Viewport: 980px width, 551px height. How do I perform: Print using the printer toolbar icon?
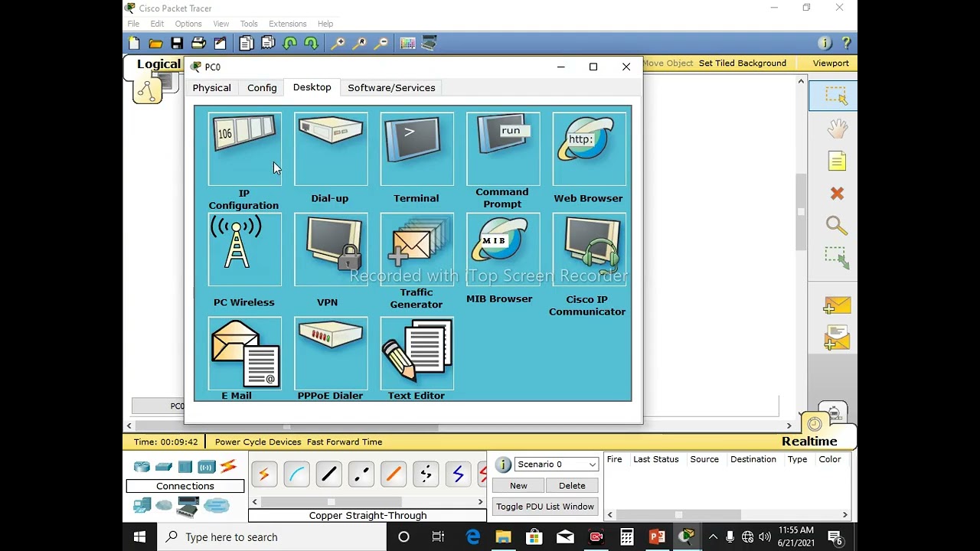pos(198,44)
